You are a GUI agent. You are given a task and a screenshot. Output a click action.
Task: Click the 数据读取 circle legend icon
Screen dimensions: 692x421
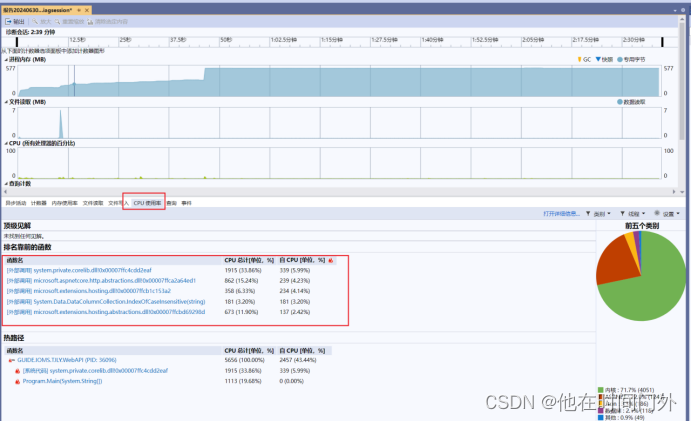[620, 102]
